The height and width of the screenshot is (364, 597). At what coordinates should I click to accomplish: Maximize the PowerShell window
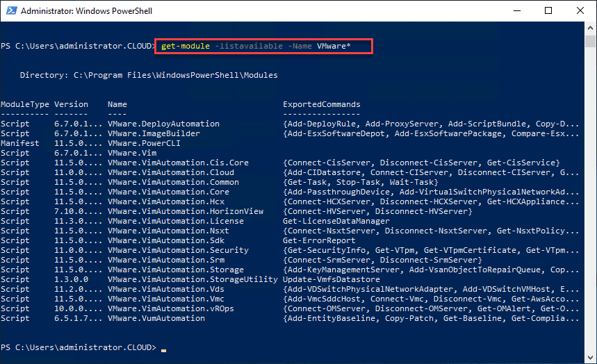coord(548,11)
